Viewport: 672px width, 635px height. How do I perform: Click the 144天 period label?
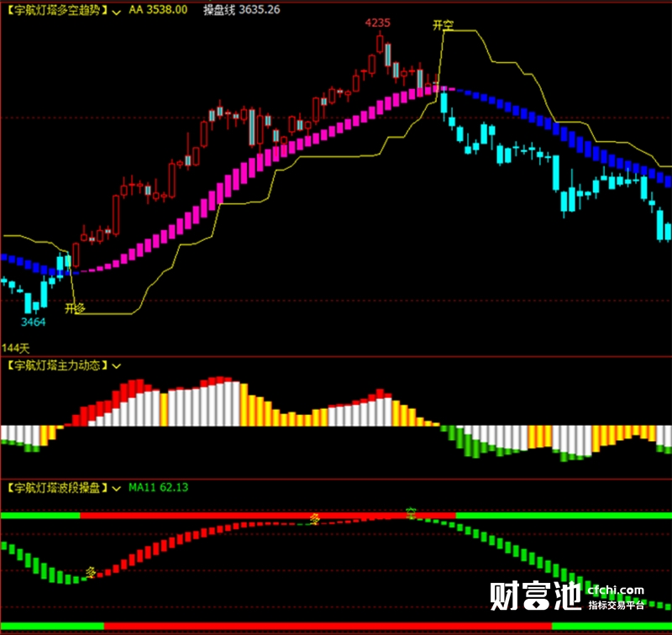pos(16,348)
